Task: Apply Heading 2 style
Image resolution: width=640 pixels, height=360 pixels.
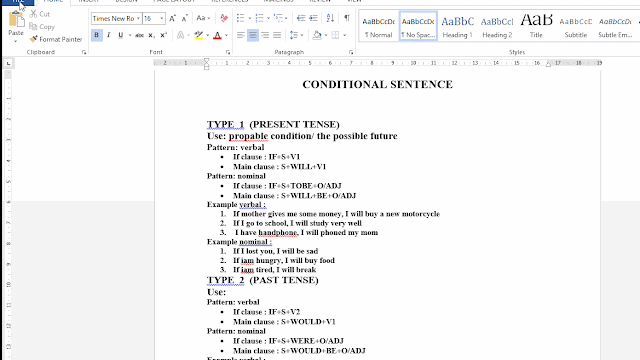Action: point(497,27)
